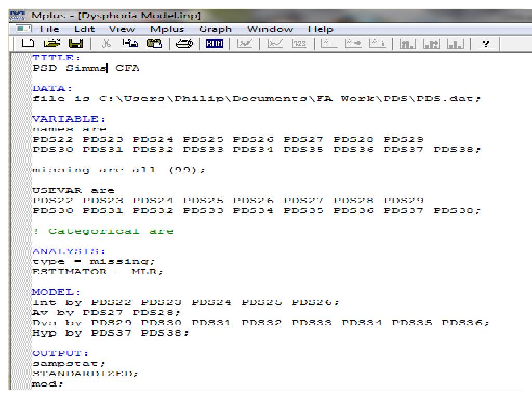This screenshot has width=532, height=399.
Task: Click 'missing are all (99);' line
Action: pos(119,170)
